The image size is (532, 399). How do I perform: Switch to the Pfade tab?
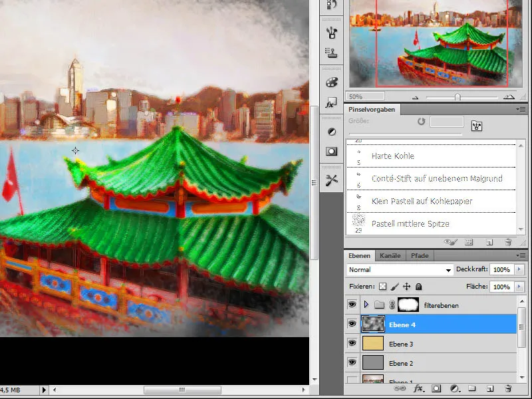tap(420, 255)
